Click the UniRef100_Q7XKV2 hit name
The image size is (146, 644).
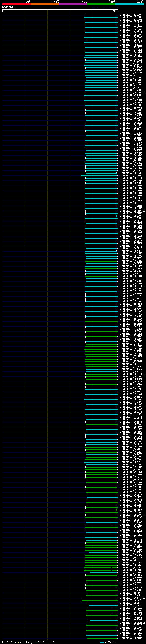(131, 85)
